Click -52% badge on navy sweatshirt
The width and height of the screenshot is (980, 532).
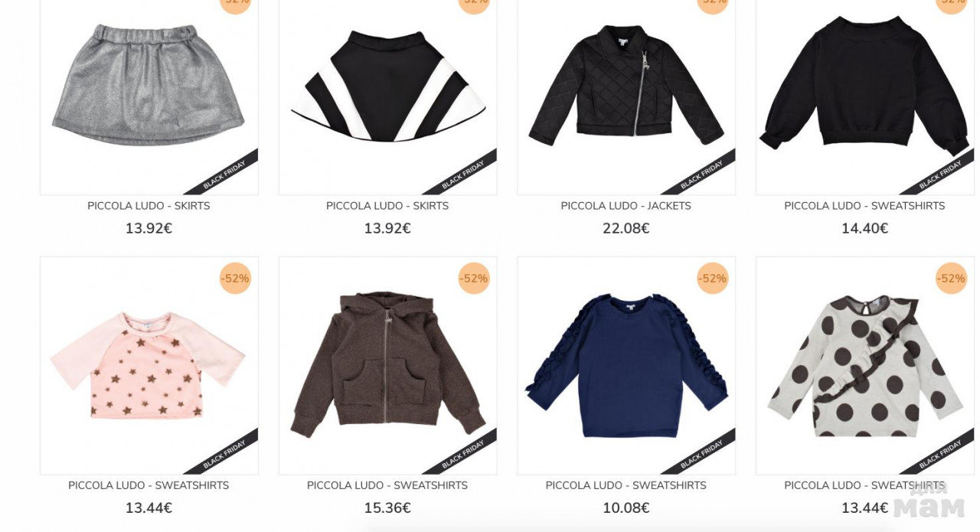[713, 279]
